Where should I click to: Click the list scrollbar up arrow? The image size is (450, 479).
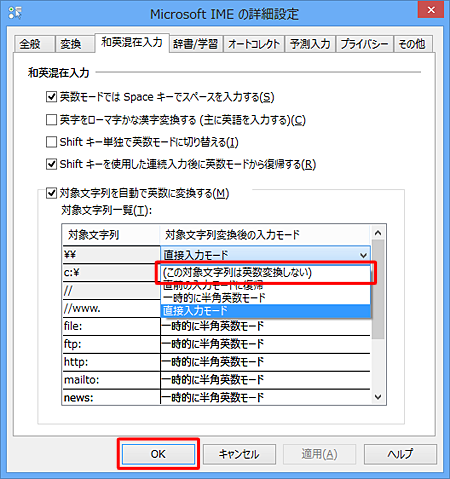(x=378, y=233)
